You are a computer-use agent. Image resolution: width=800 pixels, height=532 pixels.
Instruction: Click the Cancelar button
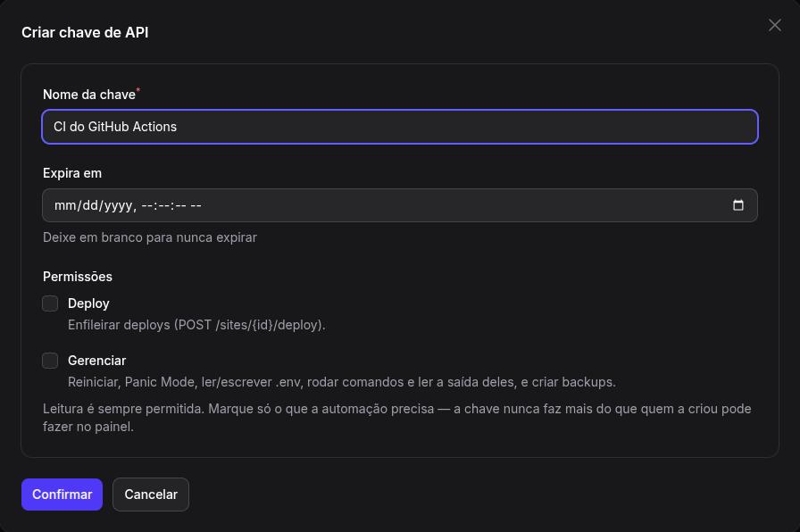151,495
